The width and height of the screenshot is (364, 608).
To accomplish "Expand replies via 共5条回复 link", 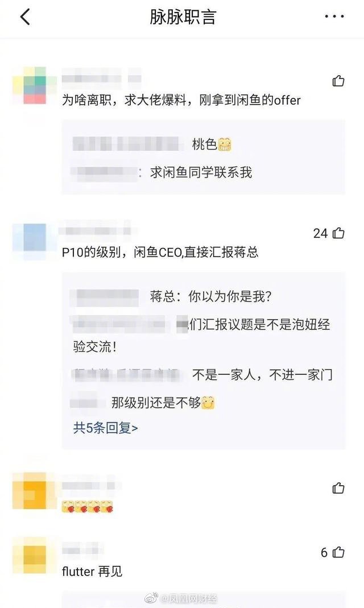I will pos(105,428).
